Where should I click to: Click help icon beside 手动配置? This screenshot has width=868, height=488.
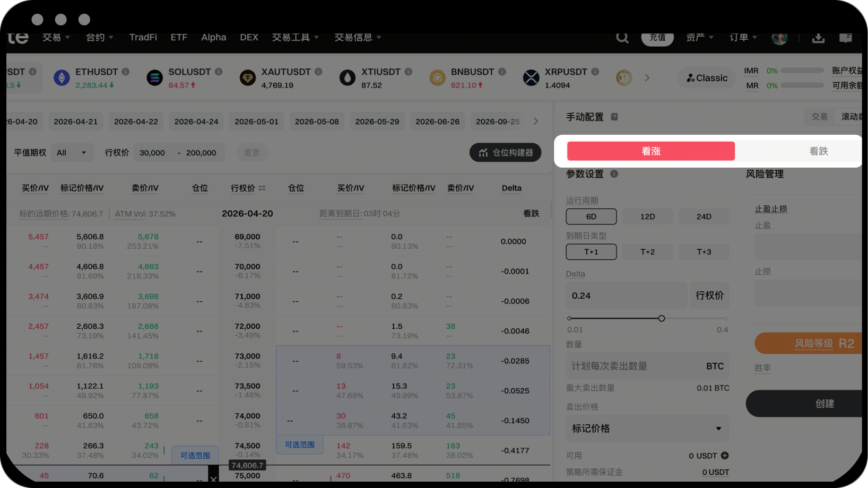click(x=614, y=117)
